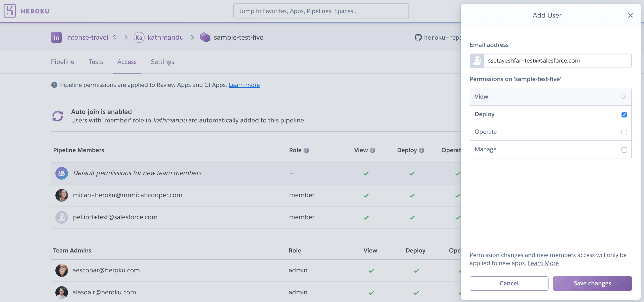Screen dimensions: 644x302
Task: Click the kathmandu team icon
Action: point(139,37)
